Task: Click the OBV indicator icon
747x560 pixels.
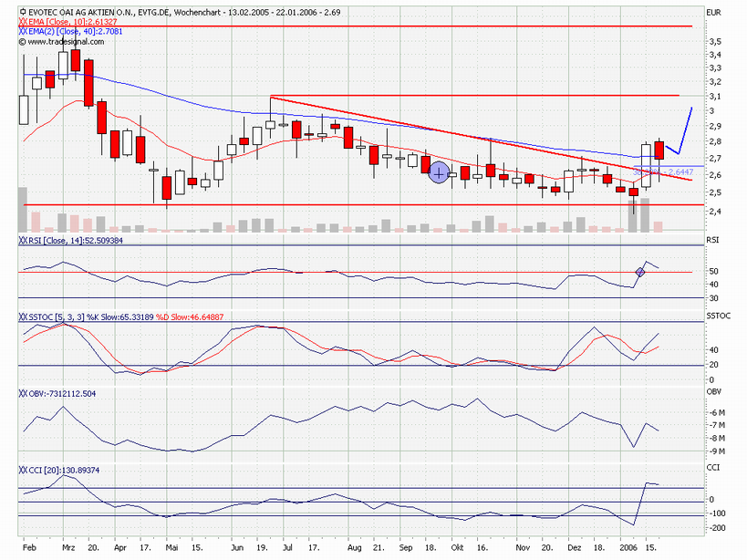Action: tap(23, 393)
